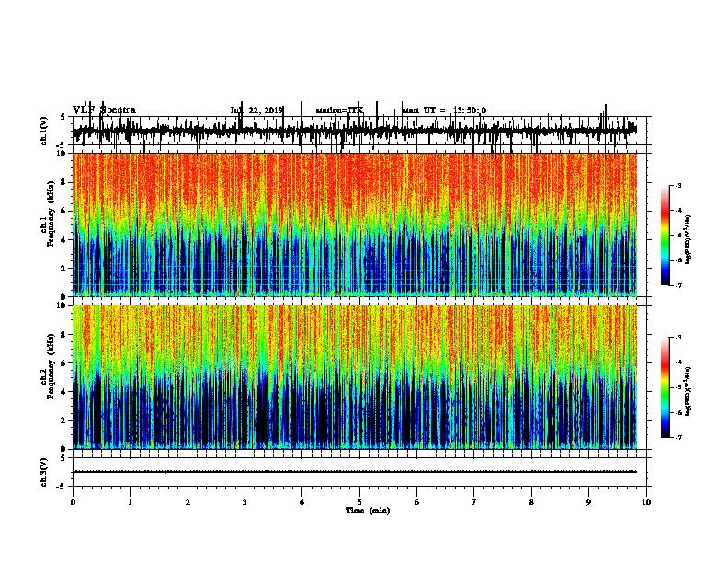This screenshot has height=563, width=728.
Task: Click the ch.1 color scale log(PSD) unit label
Action: (x=688, y=240)
